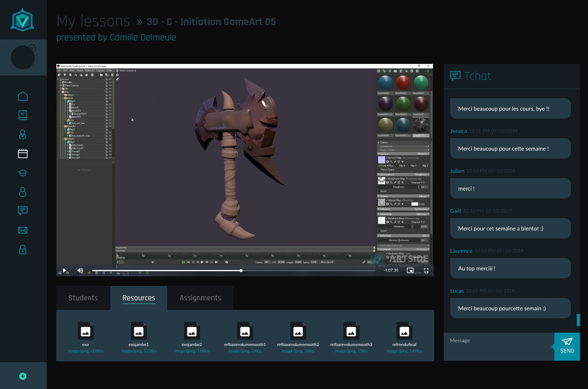The image size is (588, 389).
Task: Expand the Attach folder in Marmoset tree
Action: tap(63, 95)
